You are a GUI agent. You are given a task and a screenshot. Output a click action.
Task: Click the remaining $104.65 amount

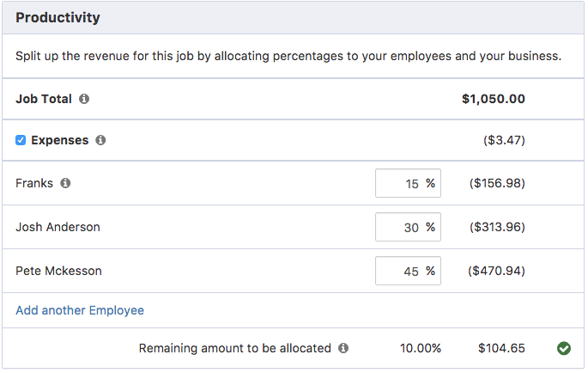pos(501,348)
